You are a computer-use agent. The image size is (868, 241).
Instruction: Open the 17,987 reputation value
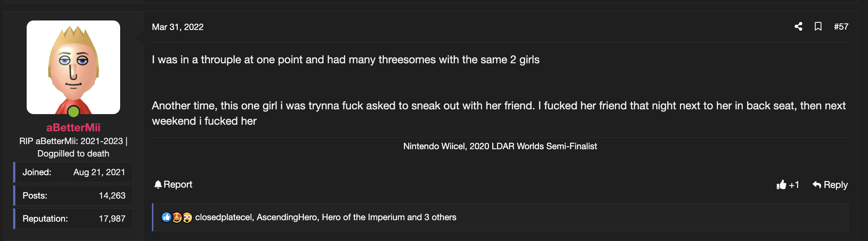112,219
